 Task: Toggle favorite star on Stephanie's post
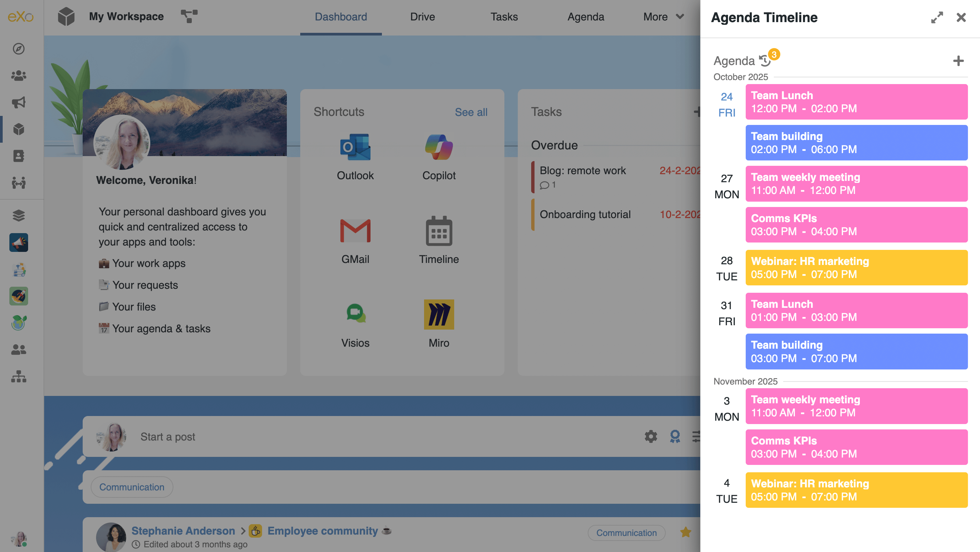(685, 532)
